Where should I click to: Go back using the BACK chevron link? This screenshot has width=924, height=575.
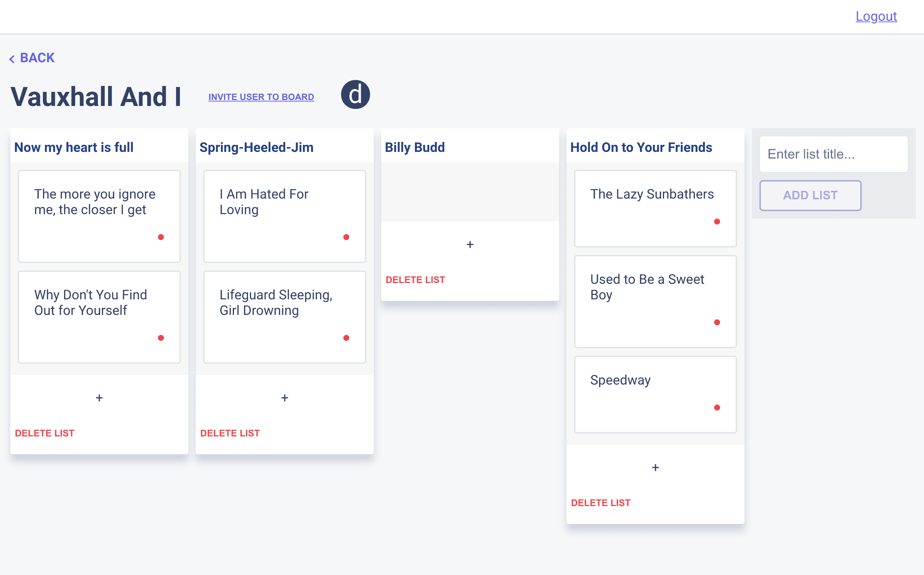(x=32, y=58)
